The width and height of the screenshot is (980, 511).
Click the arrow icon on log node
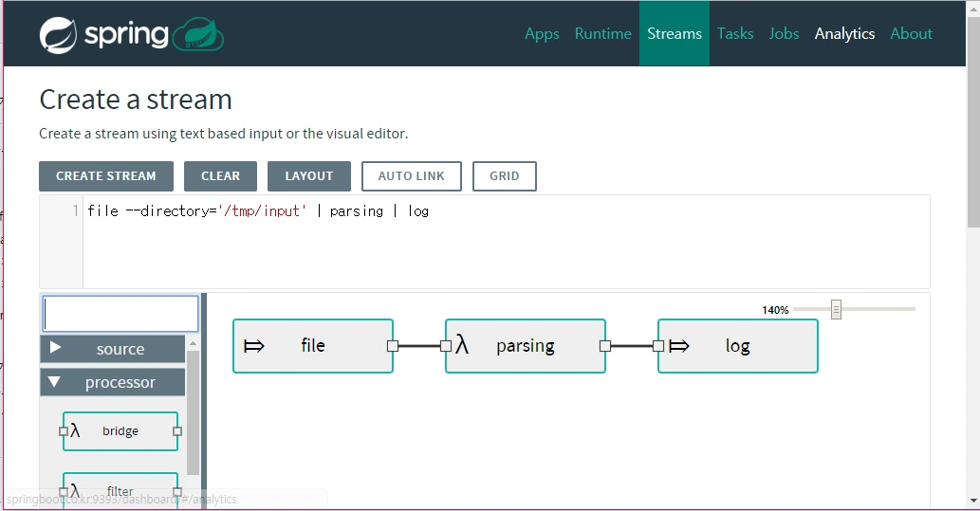(678, 345)
